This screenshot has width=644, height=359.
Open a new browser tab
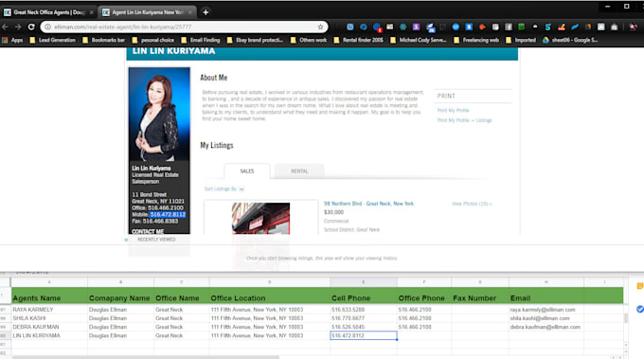tap(206, 12)
